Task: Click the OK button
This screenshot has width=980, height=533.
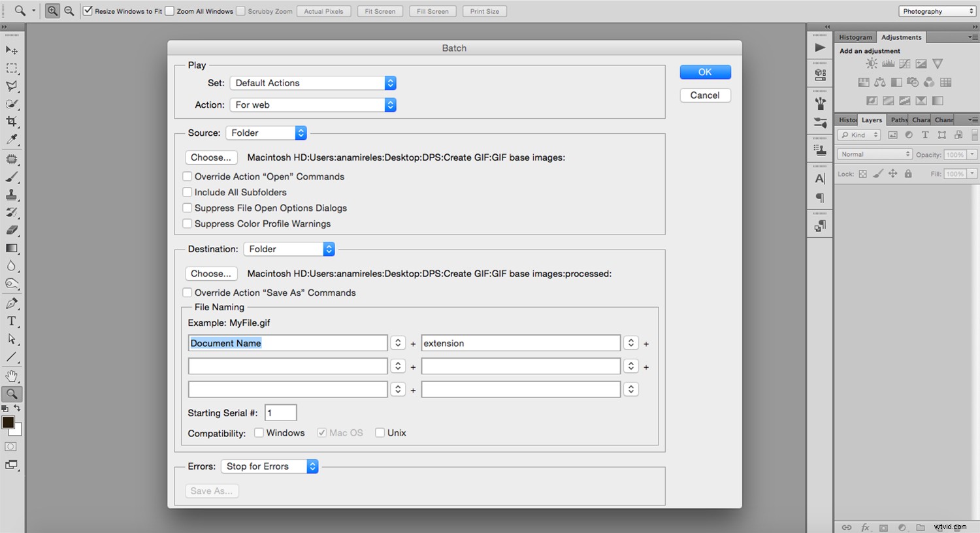Action: tap(705, 72)
